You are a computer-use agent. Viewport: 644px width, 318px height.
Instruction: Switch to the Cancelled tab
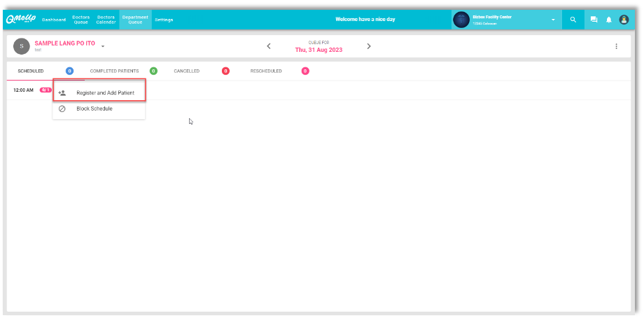coord(186,71)
